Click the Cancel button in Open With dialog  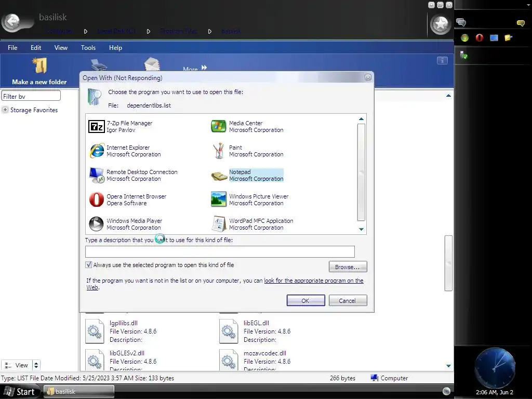coord(348,301)
